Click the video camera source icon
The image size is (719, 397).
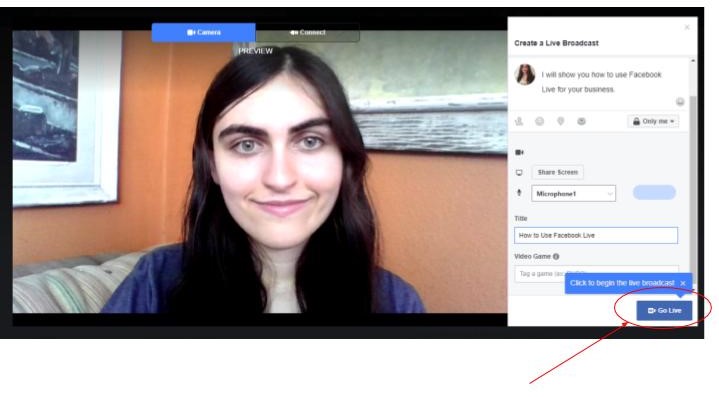click(x=520, y=152)
